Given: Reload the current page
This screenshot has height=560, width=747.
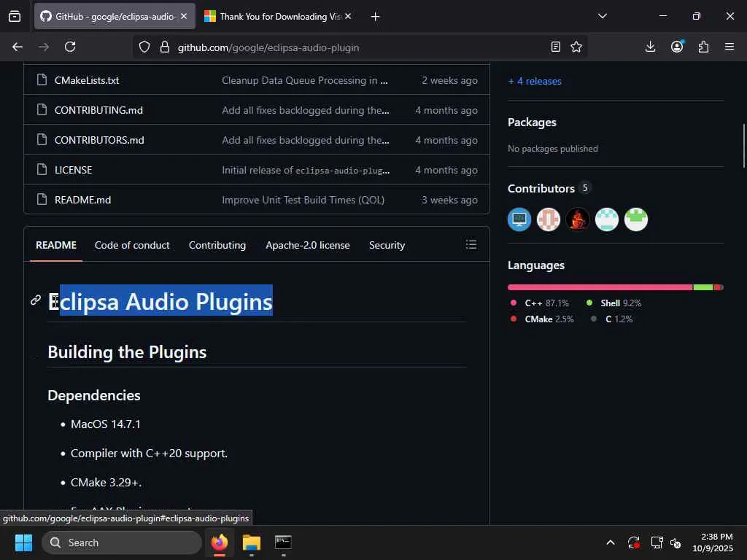Looking at the screenshot, I should tap(70, 47).
